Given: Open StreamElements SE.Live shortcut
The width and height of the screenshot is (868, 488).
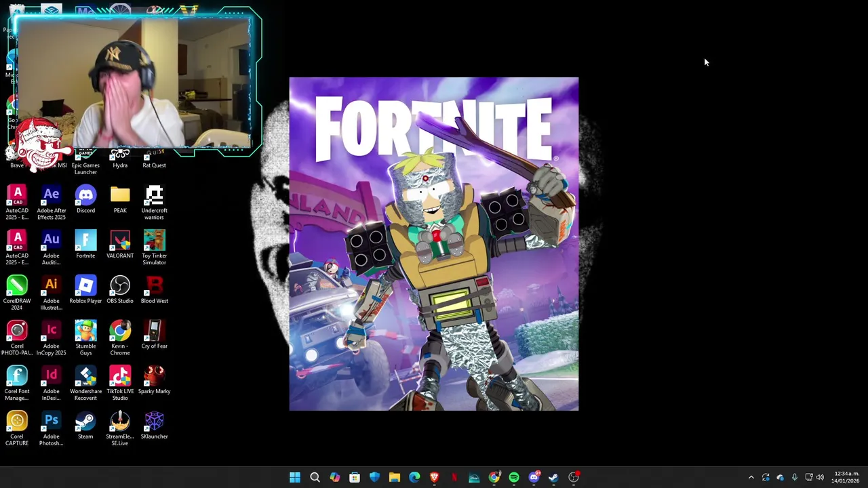Looking at the screenshot, I should (x=120, y=429).
